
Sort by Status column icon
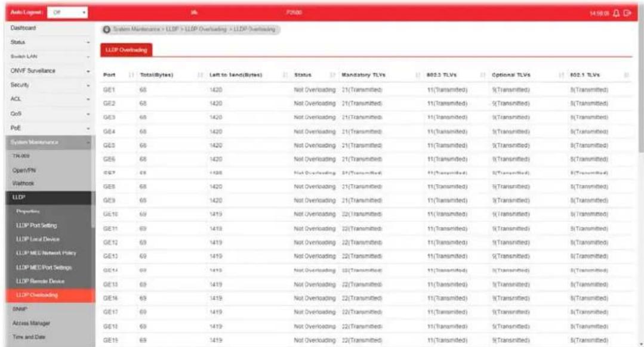[x=332, y=75]
